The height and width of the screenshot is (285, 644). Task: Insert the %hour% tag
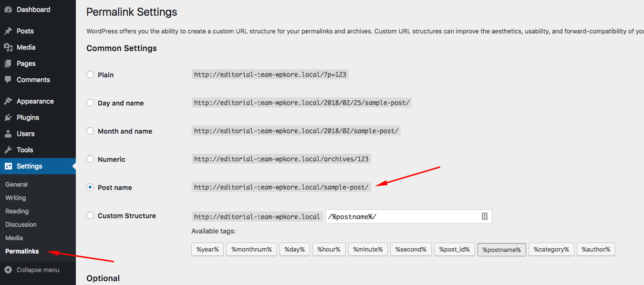pyautogui.click(x=329, y=249)
